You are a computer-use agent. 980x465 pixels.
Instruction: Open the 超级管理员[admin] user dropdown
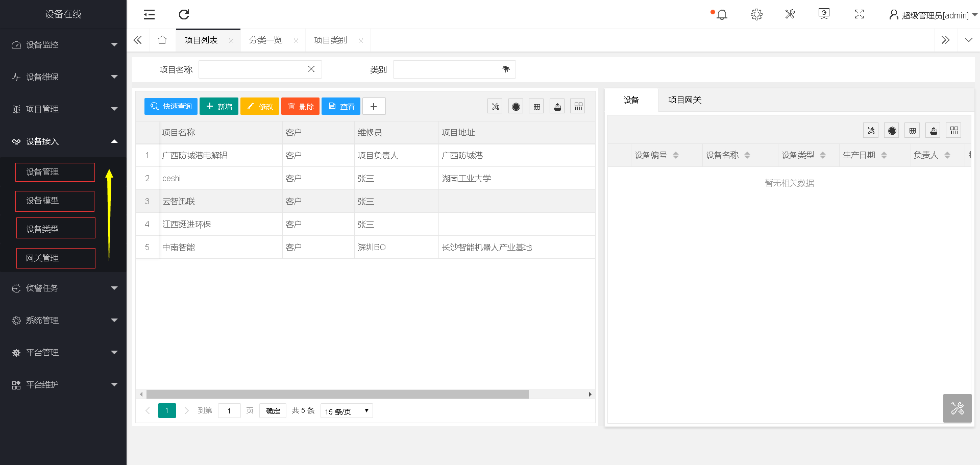(x=933, y=15)
